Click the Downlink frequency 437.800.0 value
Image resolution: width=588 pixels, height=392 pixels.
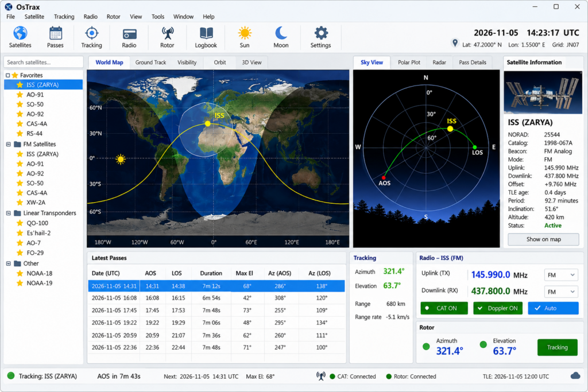pos(490,291)
